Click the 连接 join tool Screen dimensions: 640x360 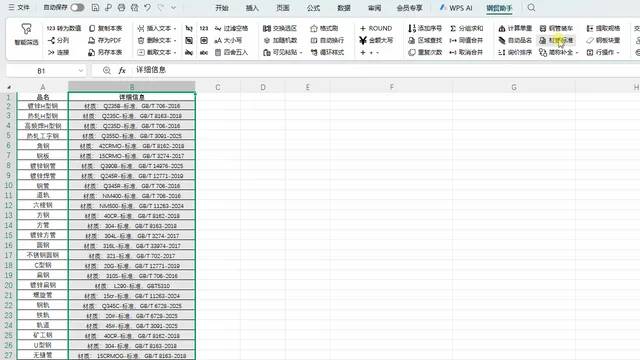(x=58, y=52)
